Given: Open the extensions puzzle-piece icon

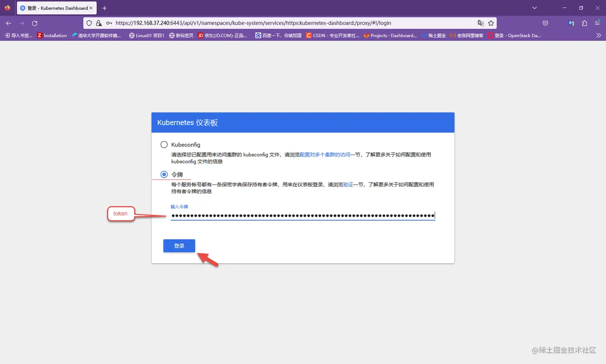Looking at the screenshot, I should click(584, 23).
